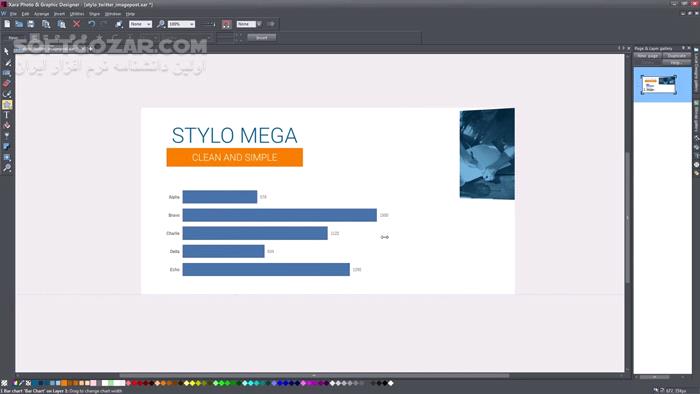700x394 pixels.
Task: Select the Charlie bar in the chart
Action: click(255, 233)
